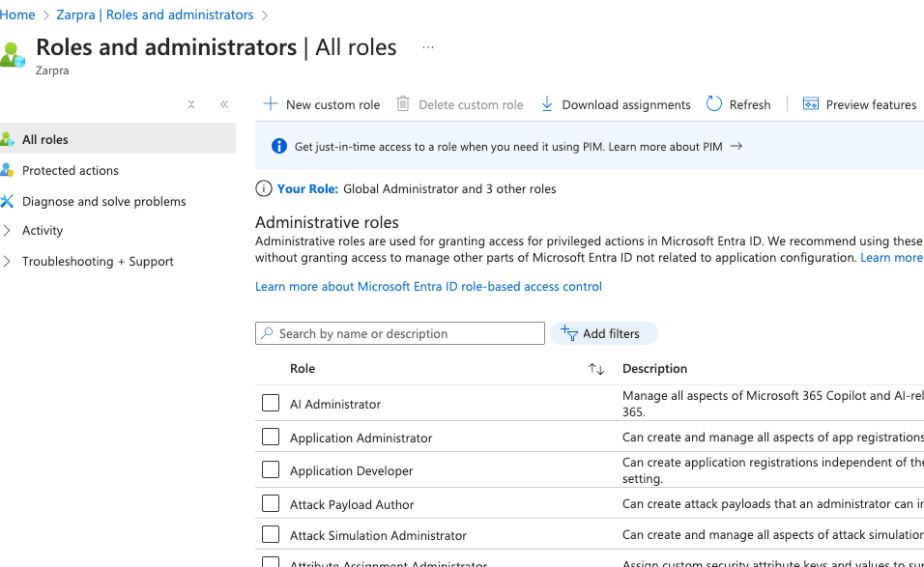Click the info icon beside Your Role
The height and width of the screenshot is (567, 924).
pos(264,188)
